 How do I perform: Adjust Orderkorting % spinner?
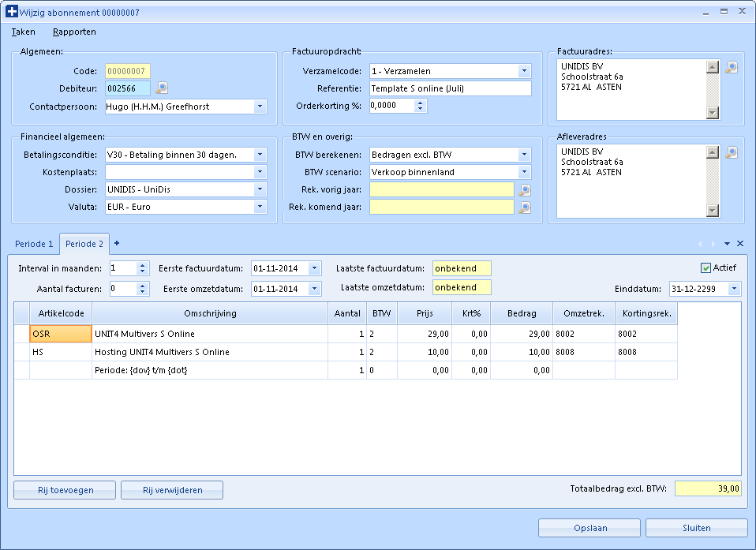pyautogui.click(x=420, y=106)
